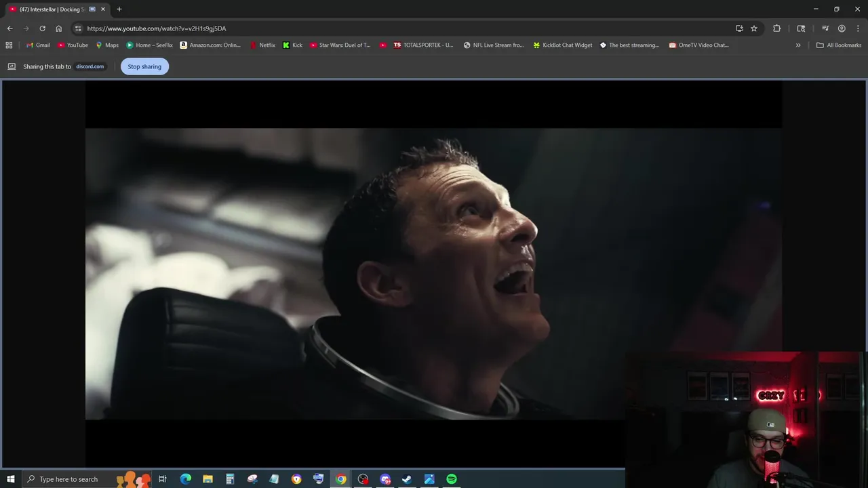
Task: Click the Type here to search box
Action: tap(88, 479)
